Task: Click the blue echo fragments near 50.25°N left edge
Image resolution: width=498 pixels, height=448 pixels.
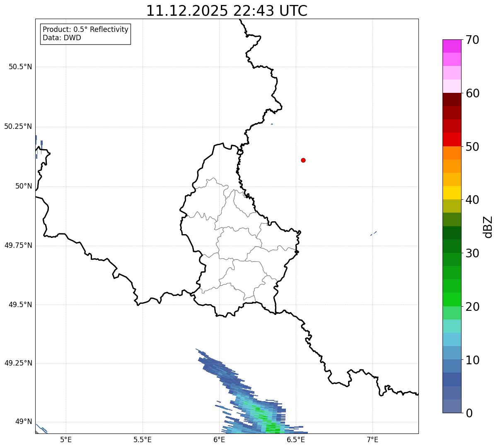Action: [39, 146]
